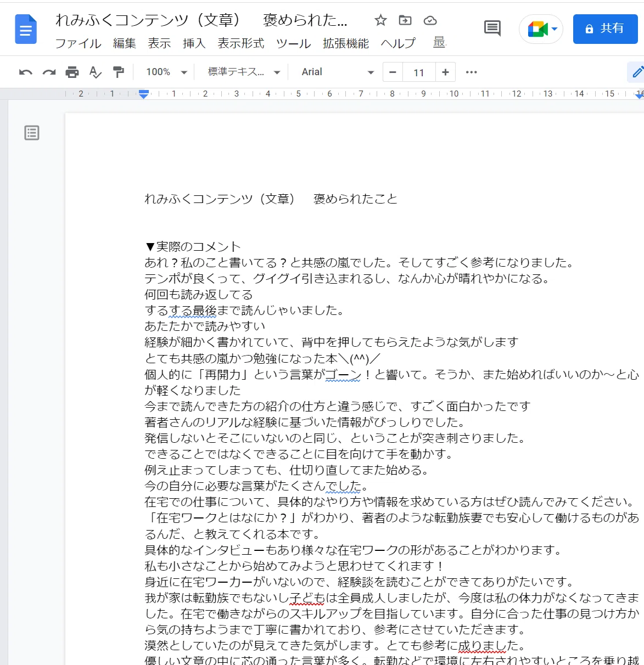Screen dimensions: 644x665
Task: Star this document
Action: pos(380,20)
